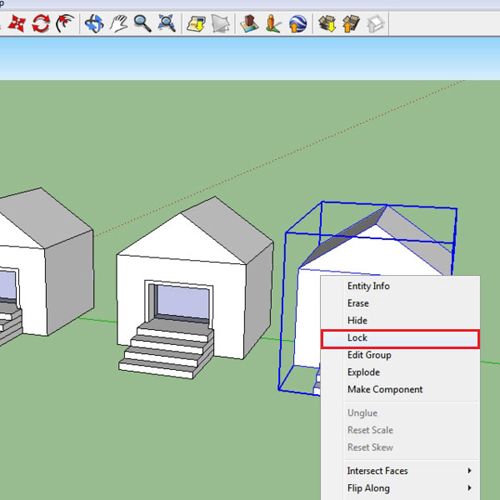
Task: Pick the Pan hand tool
Action: pos(119,23)
